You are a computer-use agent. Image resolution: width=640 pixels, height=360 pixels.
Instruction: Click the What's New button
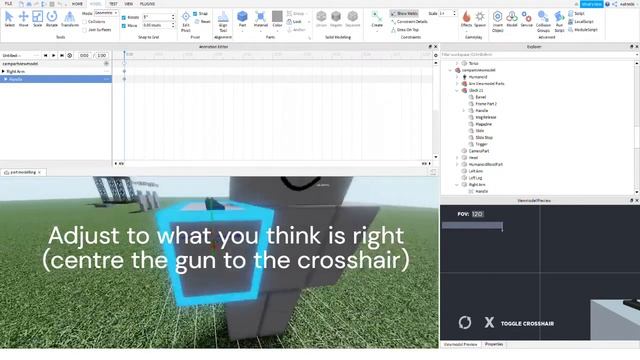click(591, 4)
